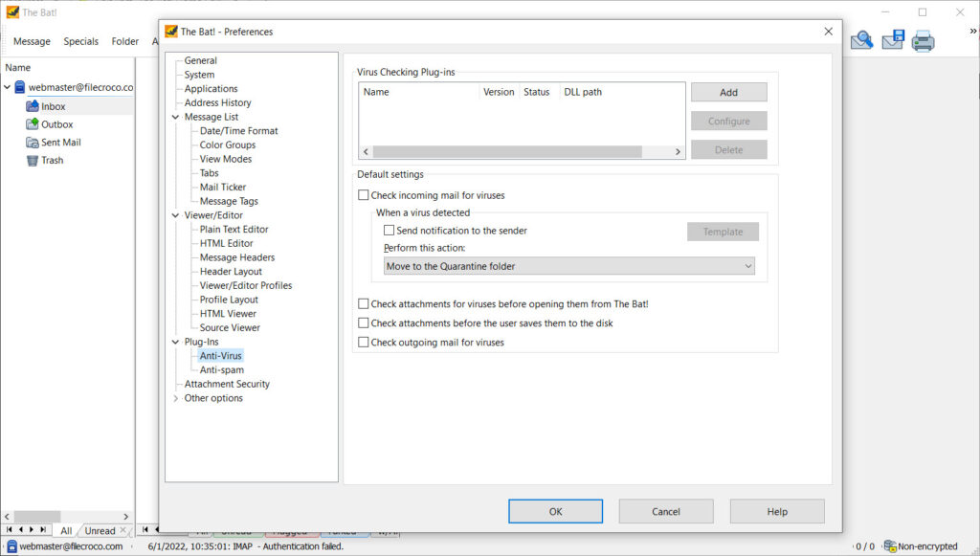980x556 pixels.
Task: Click the save message envelope icon in toolbar
Action: 893,40
